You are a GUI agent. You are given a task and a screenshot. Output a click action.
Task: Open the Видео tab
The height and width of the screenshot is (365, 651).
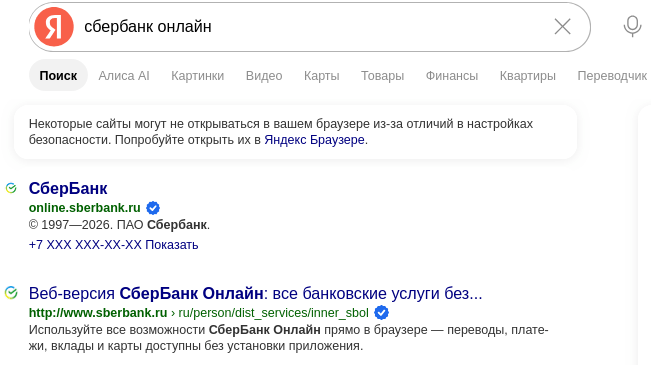pos(264,76)
